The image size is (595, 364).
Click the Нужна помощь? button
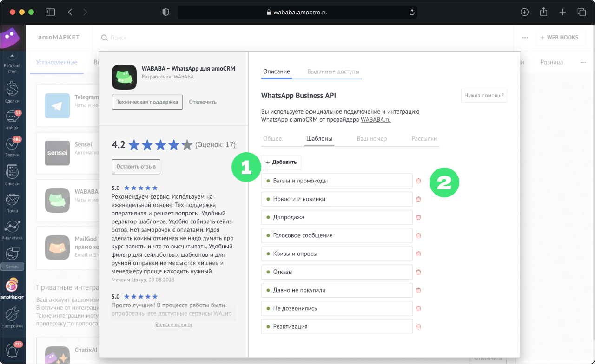point(484,96)
